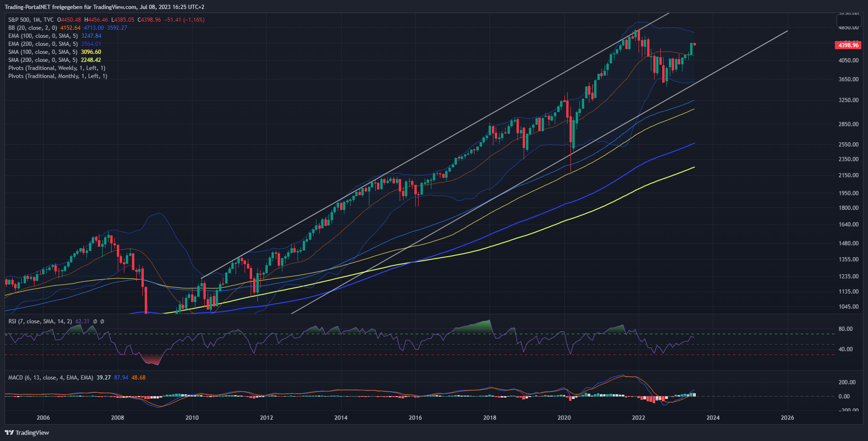868x441 pixels.
Task: Click the Bollinger upper value 4713.00
Action: coord(94,28)
